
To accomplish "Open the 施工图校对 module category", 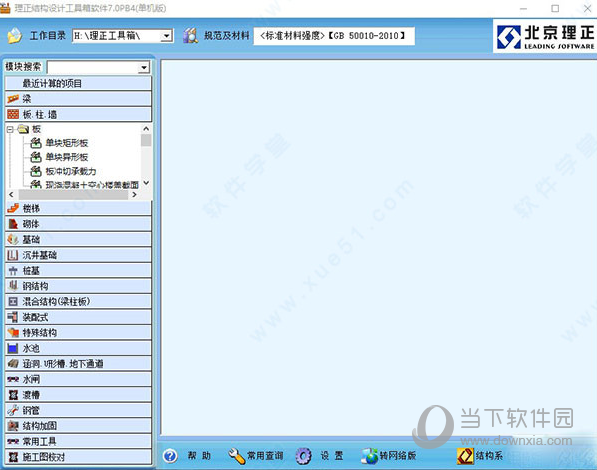I will click(x=78, y=457).
